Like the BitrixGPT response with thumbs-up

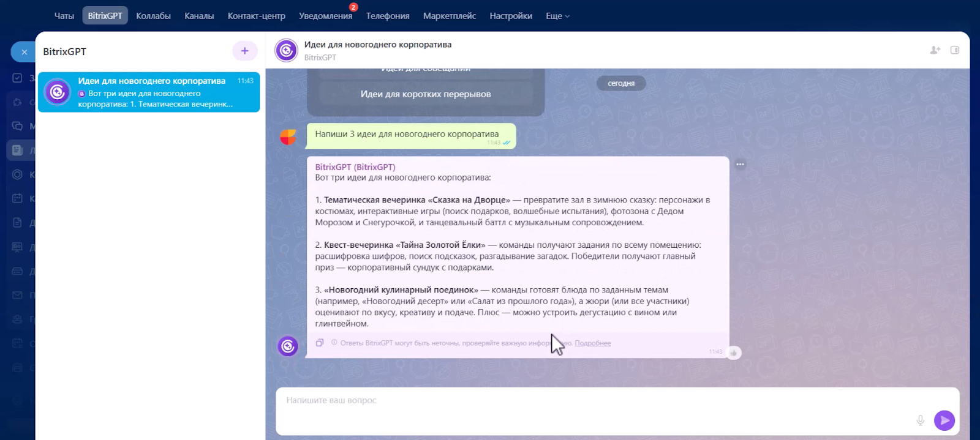pos(734,353)
